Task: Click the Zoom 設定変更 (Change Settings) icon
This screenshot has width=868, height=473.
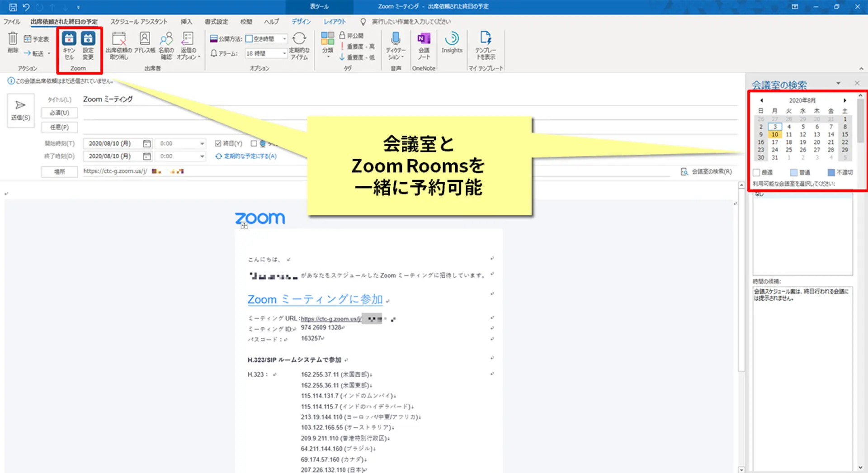Action: pyautogui.click(x=88, y=39)
